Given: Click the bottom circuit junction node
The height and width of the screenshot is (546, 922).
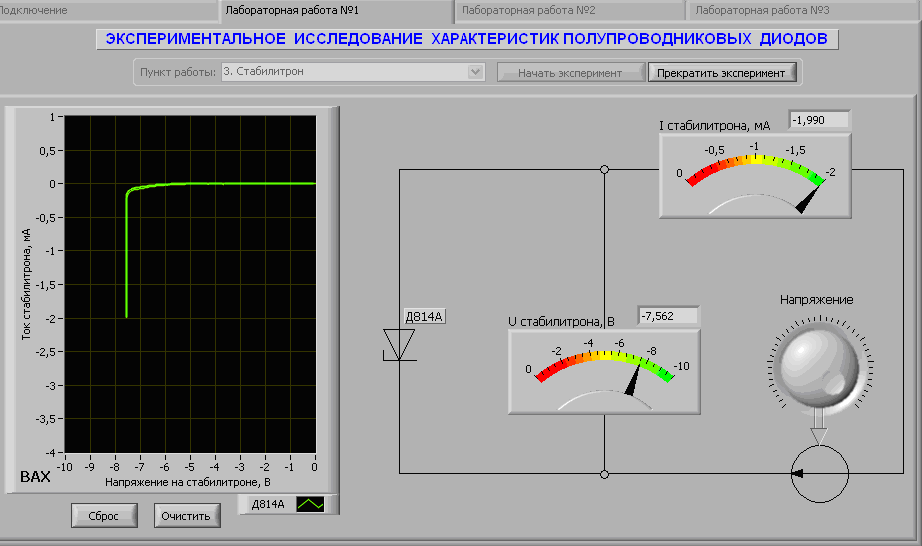Looking at the screenshot, I should 604,472.
